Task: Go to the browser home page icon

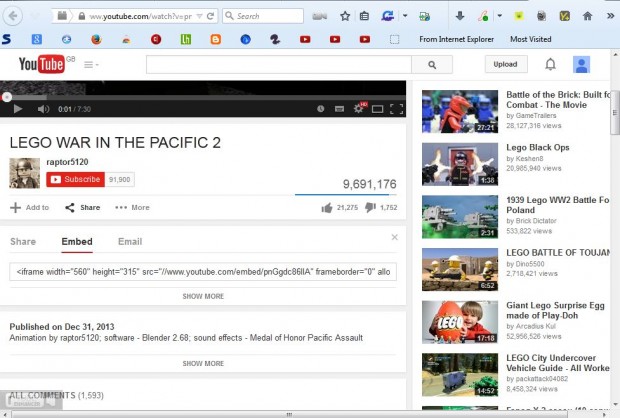Action: click(587, 16)
